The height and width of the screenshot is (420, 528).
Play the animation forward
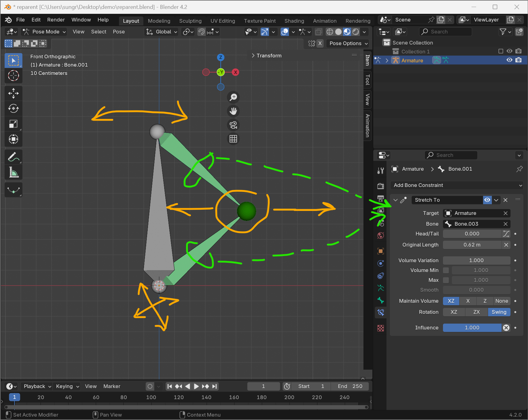(196, 386)
